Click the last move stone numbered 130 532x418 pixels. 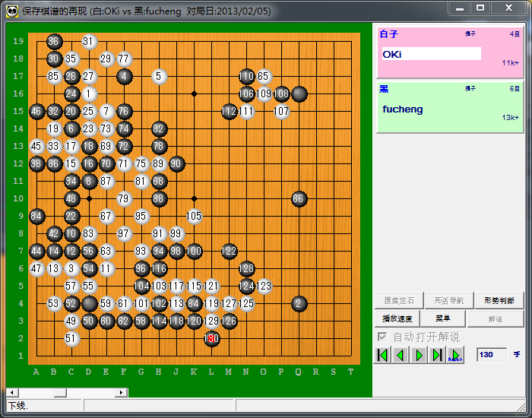point(212,339)
